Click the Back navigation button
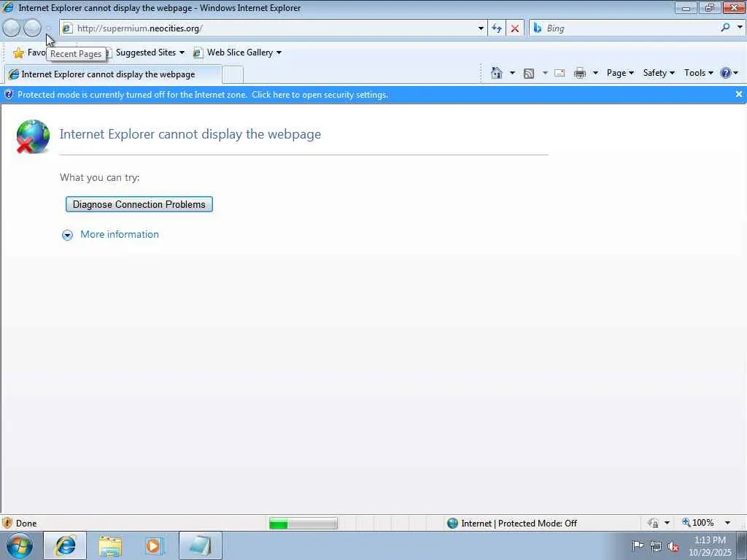This screenshot has height=560, width=747. (12, 28)
